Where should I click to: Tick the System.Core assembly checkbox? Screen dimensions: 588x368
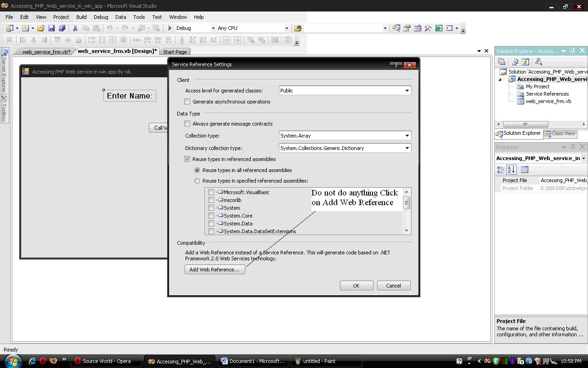tap(211, 216)
